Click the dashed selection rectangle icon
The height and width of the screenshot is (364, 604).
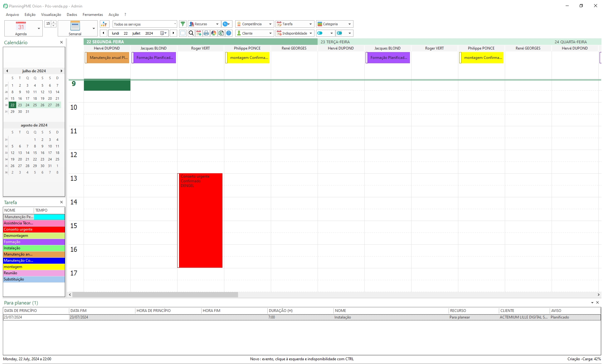183,33
